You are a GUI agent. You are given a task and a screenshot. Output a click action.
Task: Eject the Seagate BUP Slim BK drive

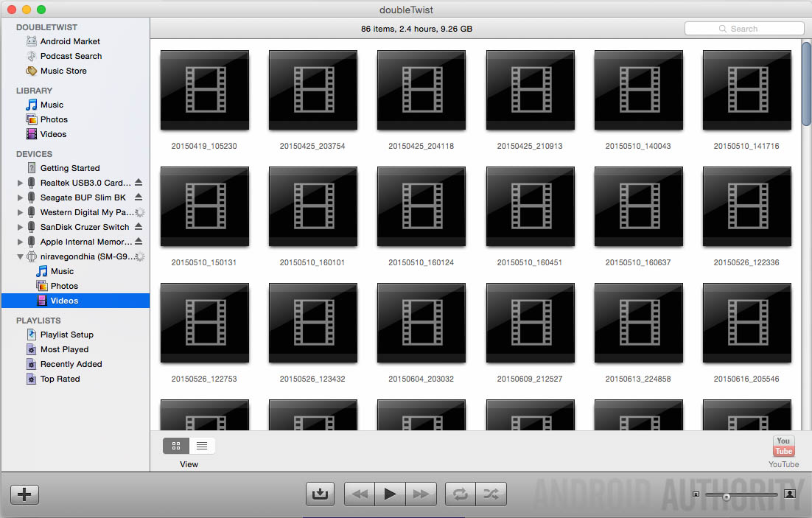139,197
